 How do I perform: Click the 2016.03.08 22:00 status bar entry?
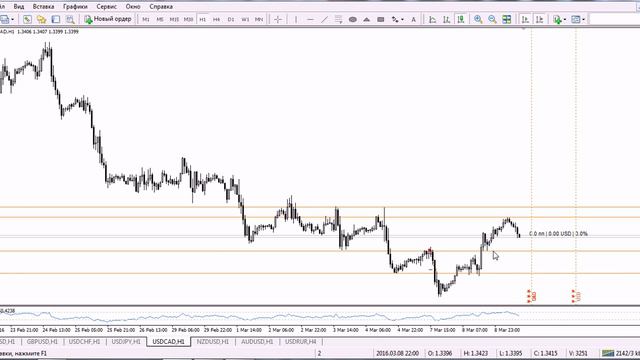click(397, 353)
